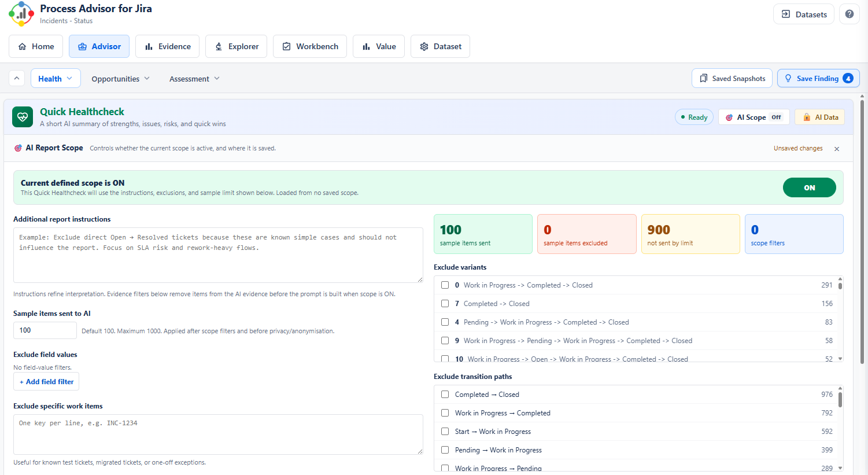
Task: Click Save Finding button
Action: point(818,78)
